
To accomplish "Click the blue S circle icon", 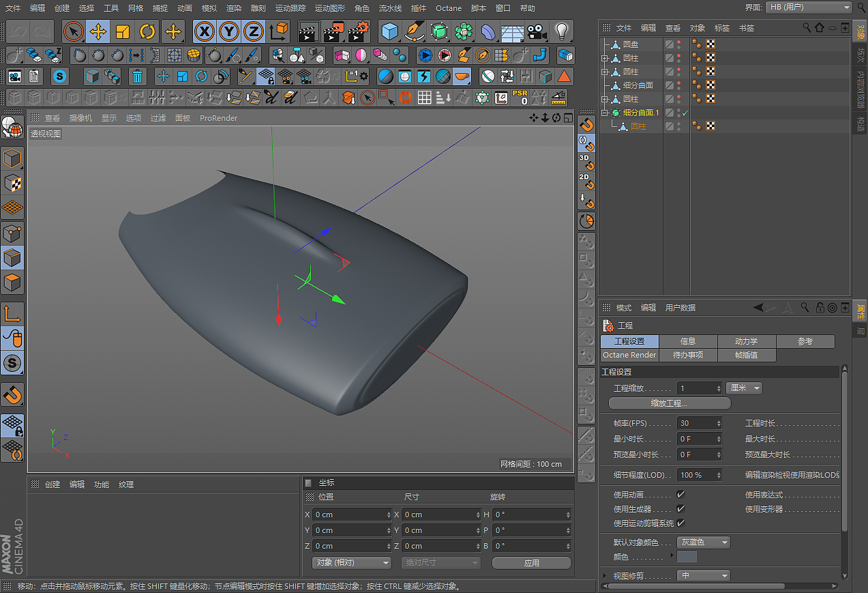I will (60, 76).
